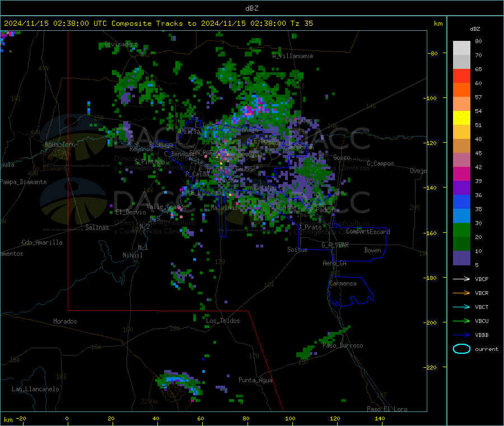
Task: Click the orange VBCR arrow legend icon
Action: pyautogui.click(x=461, y=293)
